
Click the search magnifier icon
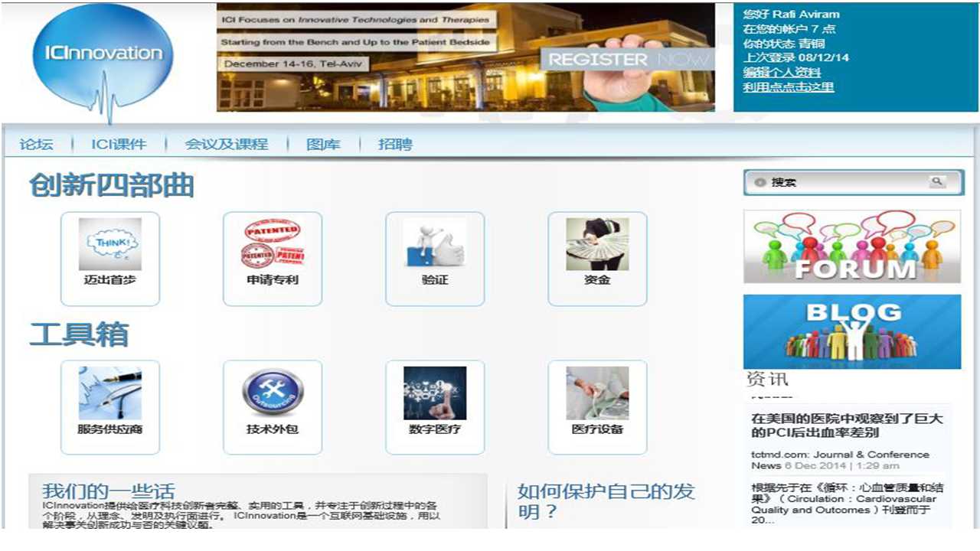936,182
